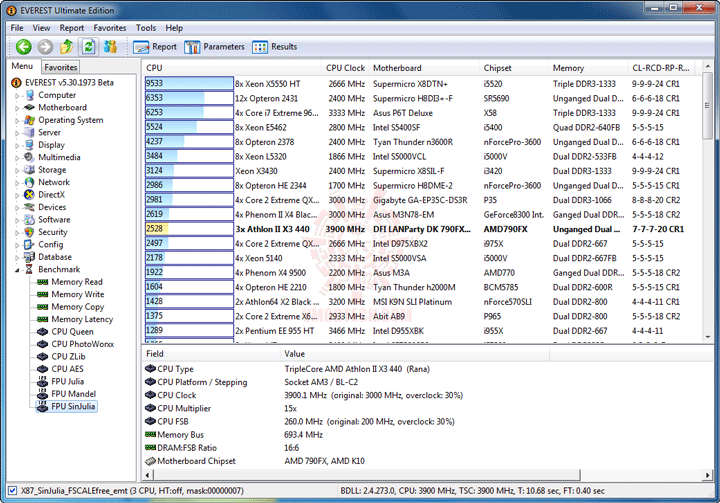Viewport: 720px width, 503px height.
Task: Collapse the Benchmark tree node
Action: pyautogui.click(x=17, y=270)
